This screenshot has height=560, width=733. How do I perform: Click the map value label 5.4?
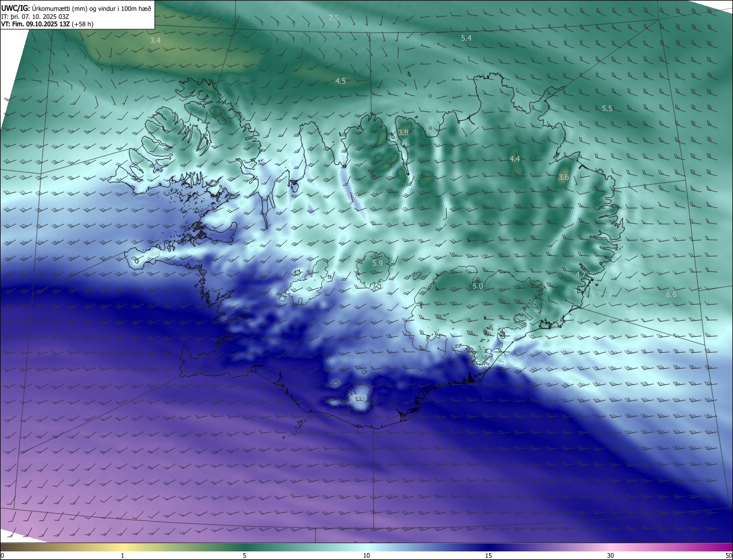click(466, 38)
